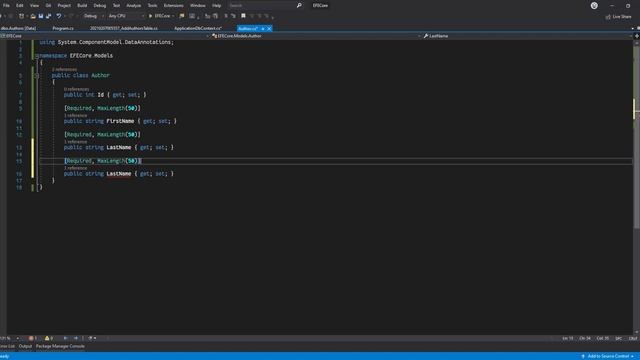640x360 pixels.
Task: Switch to the ApplicationDbContext.cs tab
Action: (x=198, y=29)
